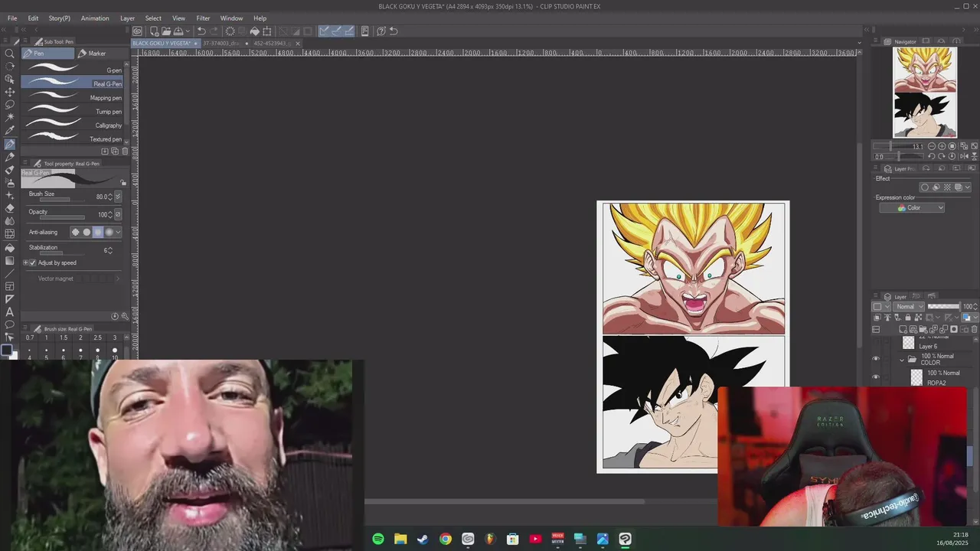Select the Text tool
This screenshot has height=551, width=980.
tap(10, 312)
